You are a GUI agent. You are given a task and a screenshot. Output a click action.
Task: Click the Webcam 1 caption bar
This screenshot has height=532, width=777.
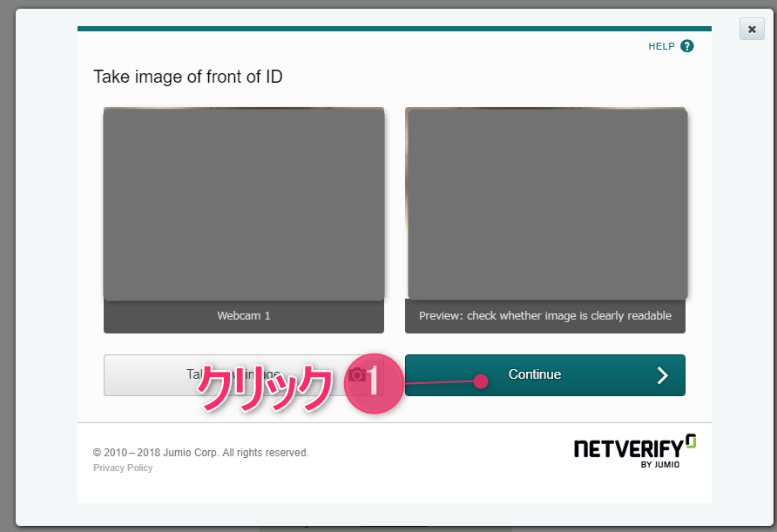click(x=244, y=316)
